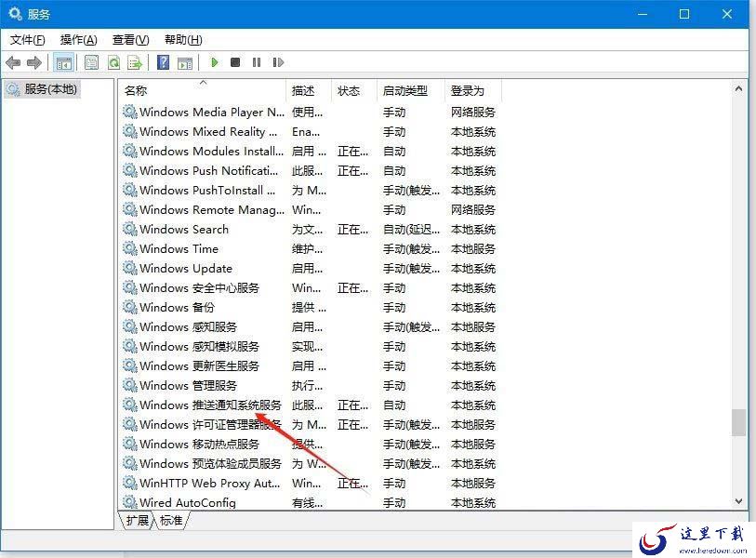The width and height of the screenshot is (756, 558).
Task: Click the Refresh toolbar icon
Action: pos(113,62)
